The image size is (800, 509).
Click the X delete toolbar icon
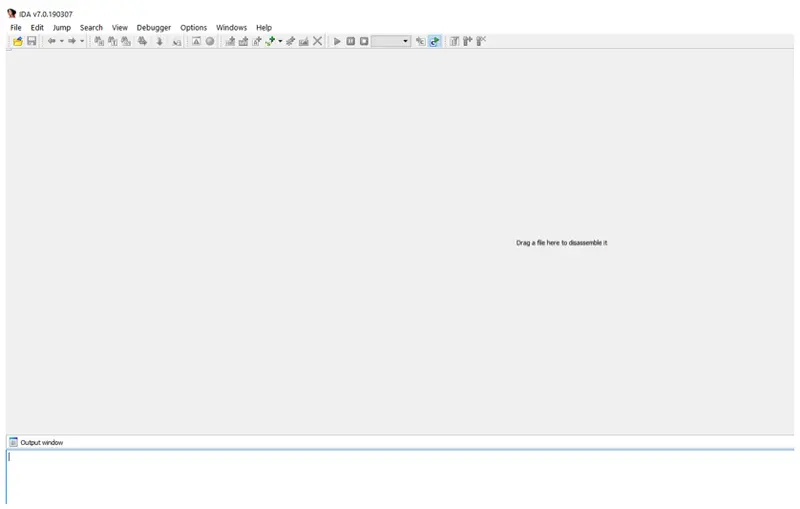317,41
